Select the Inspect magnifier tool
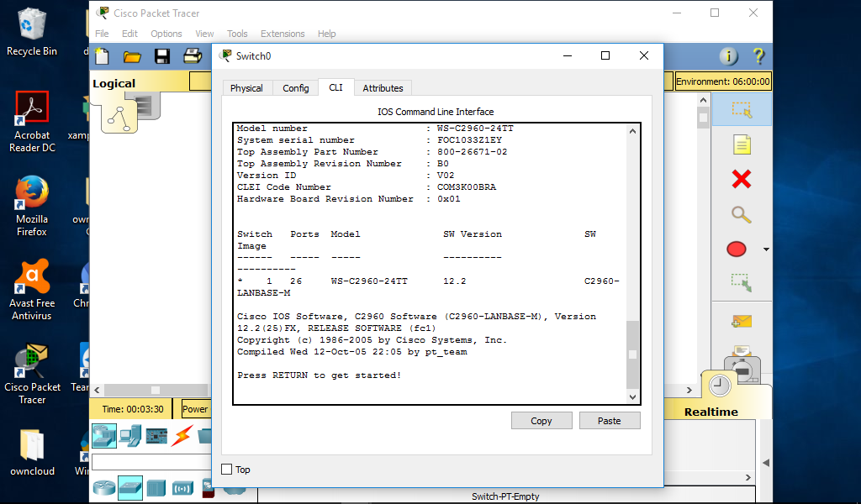 coord(742,214)
